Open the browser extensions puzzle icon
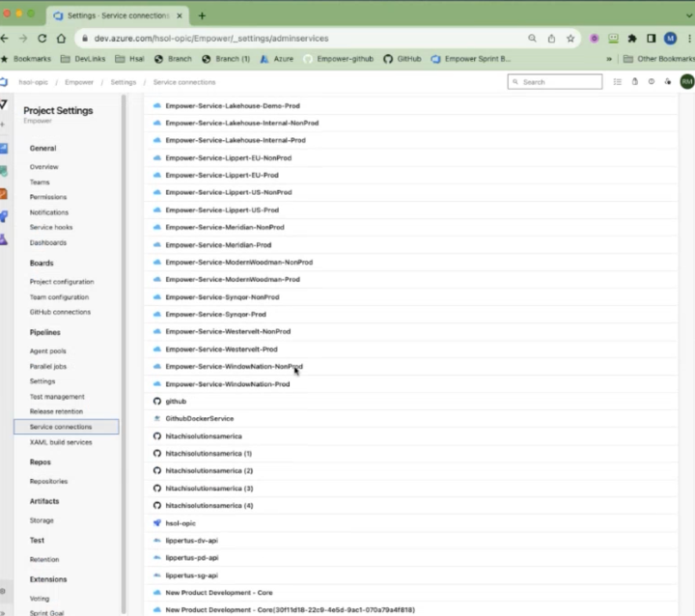The height and width of the screenshot is (616, 695). click(x=632, y=39)
